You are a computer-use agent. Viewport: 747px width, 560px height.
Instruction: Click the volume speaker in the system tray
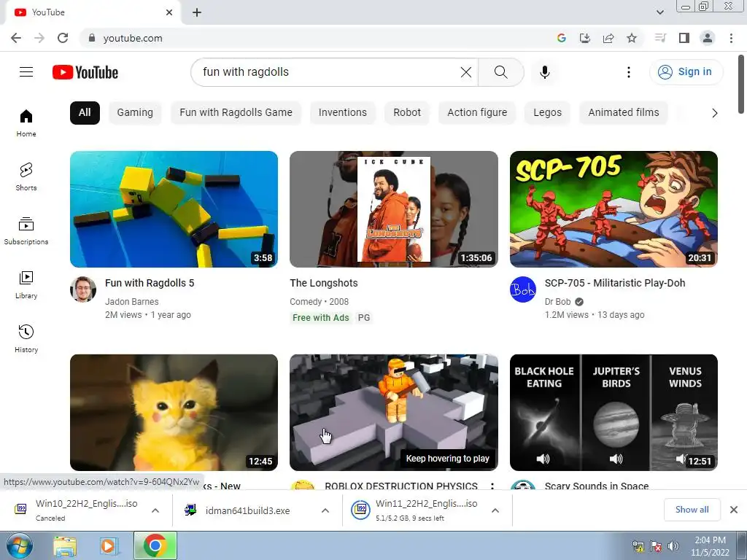(x=673, y=546)
